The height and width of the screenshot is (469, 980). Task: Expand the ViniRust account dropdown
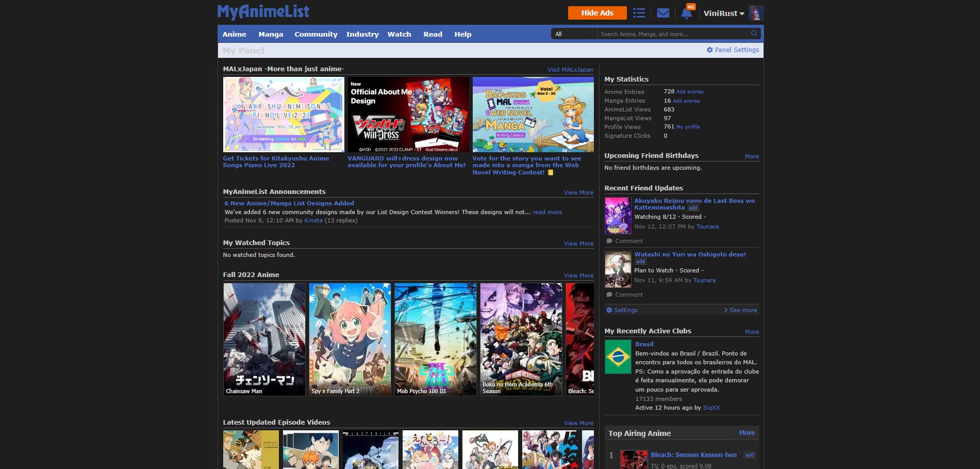(x=724, y=13)
